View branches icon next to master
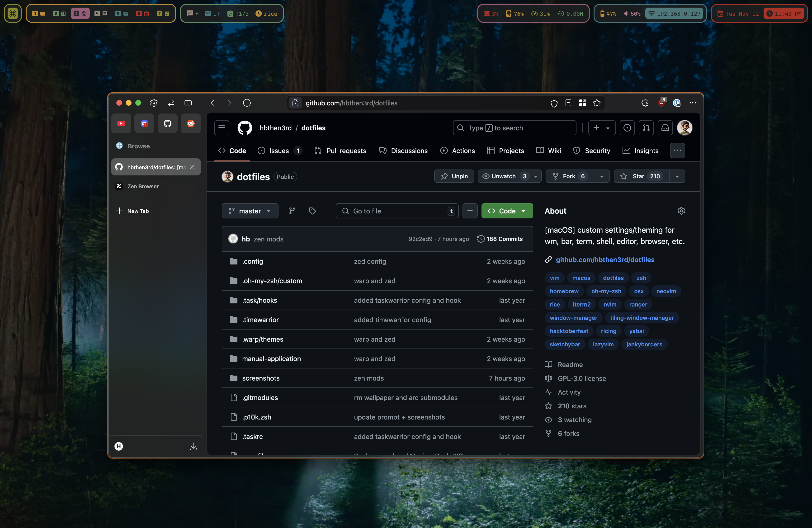 292,211
